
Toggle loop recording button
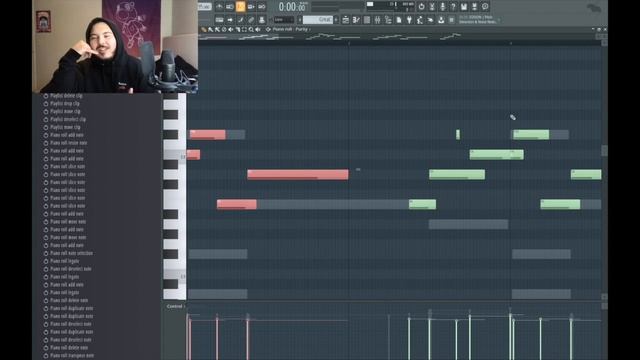pos(262,7)
